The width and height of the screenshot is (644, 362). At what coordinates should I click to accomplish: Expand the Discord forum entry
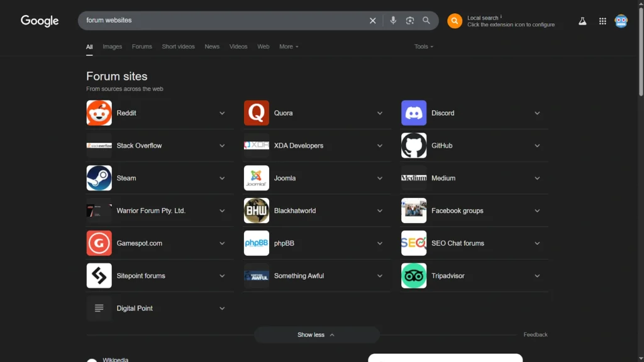click(x=537, y=113)
